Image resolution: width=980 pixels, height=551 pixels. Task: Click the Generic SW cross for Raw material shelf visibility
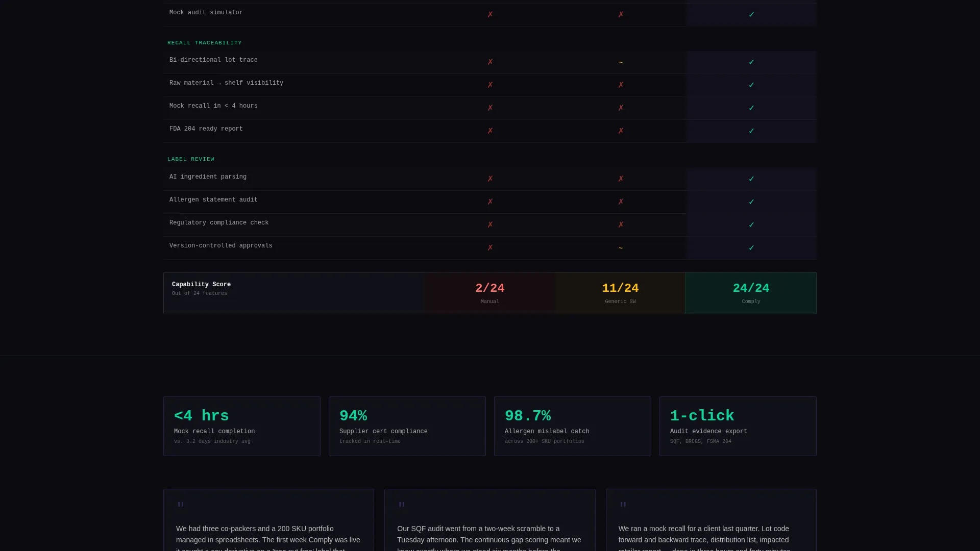pyautogui.click(x=621, y=85)
